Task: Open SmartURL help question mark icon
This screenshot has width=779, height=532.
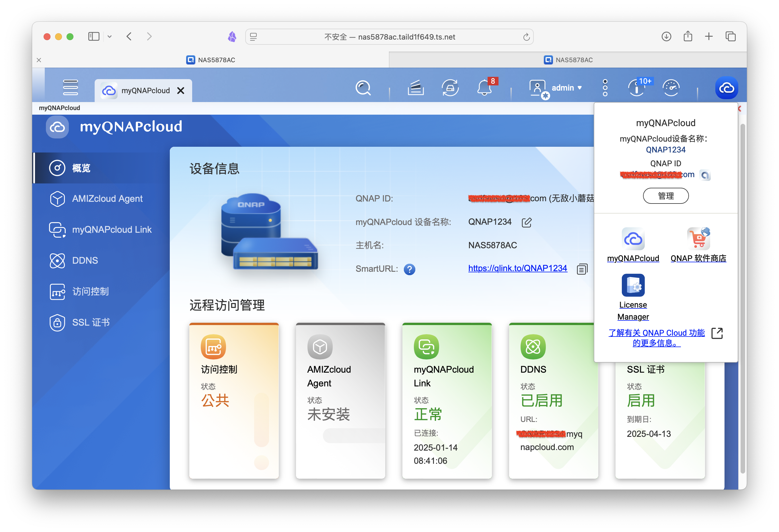Action: click(409, 269)
